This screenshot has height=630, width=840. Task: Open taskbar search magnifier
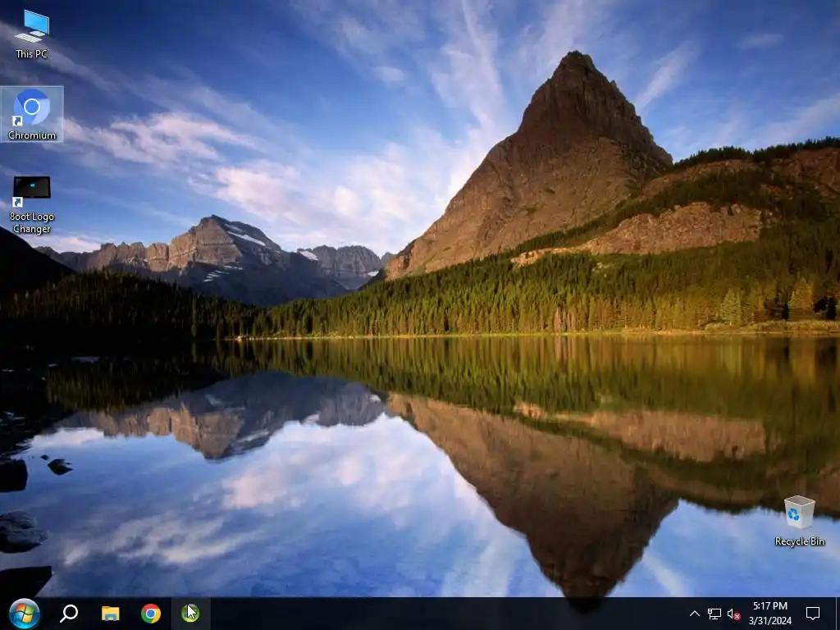pyautogui.click(x=69, y=614)
